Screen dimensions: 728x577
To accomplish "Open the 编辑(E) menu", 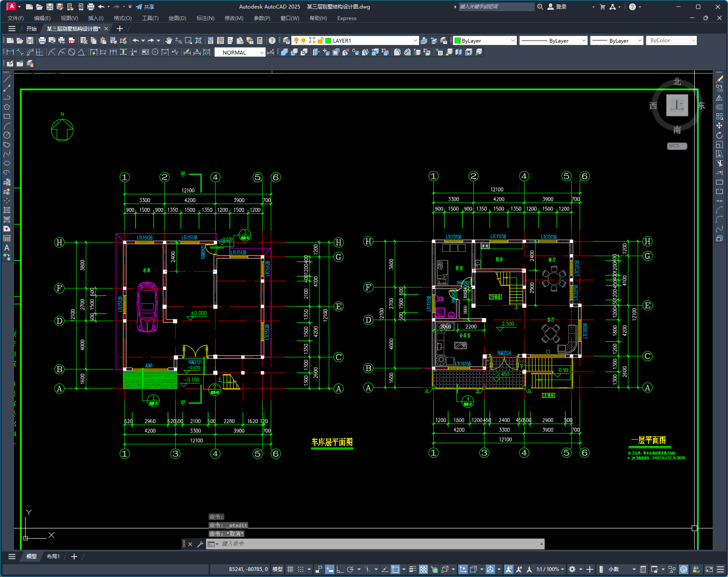I will (42, 18).
